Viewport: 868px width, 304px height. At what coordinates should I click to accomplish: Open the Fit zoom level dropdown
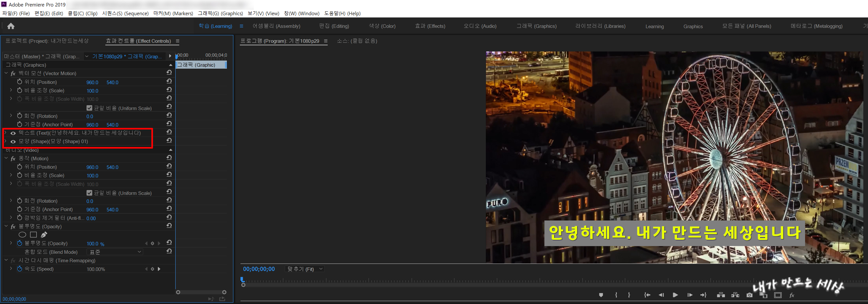[305, 269]
